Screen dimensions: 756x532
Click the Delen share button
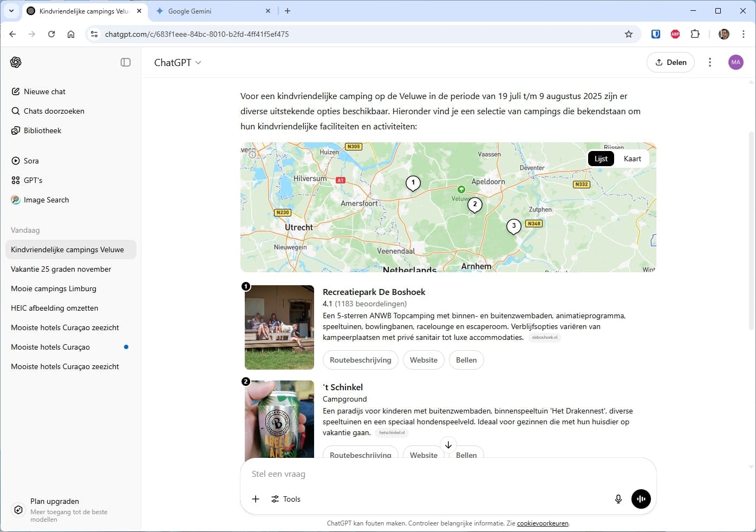(670, 62)
